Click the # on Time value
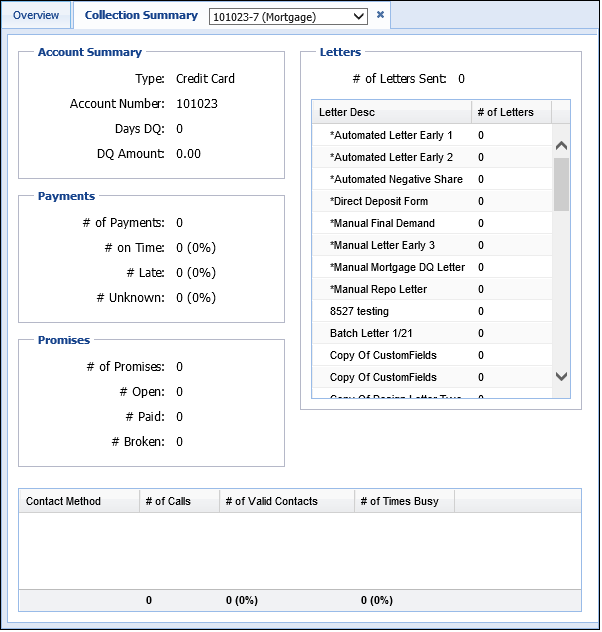 [x=196, y=247]
